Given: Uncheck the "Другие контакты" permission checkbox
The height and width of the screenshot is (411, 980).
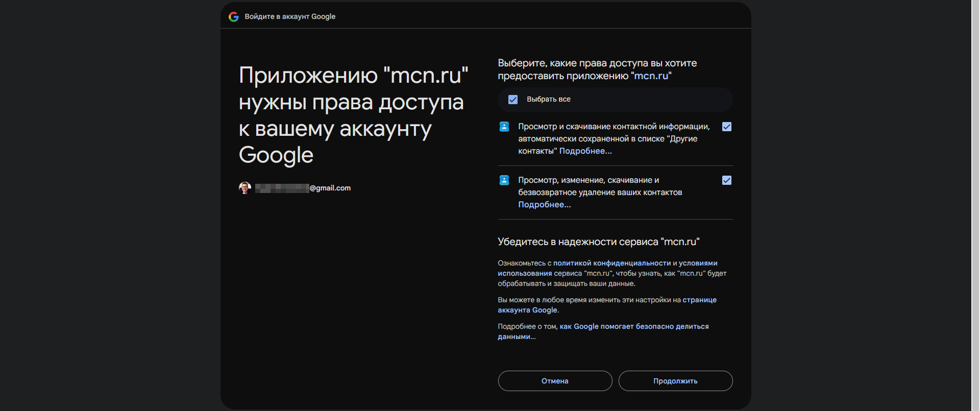Looking at the screenshot, I should [x=727, y=127].
